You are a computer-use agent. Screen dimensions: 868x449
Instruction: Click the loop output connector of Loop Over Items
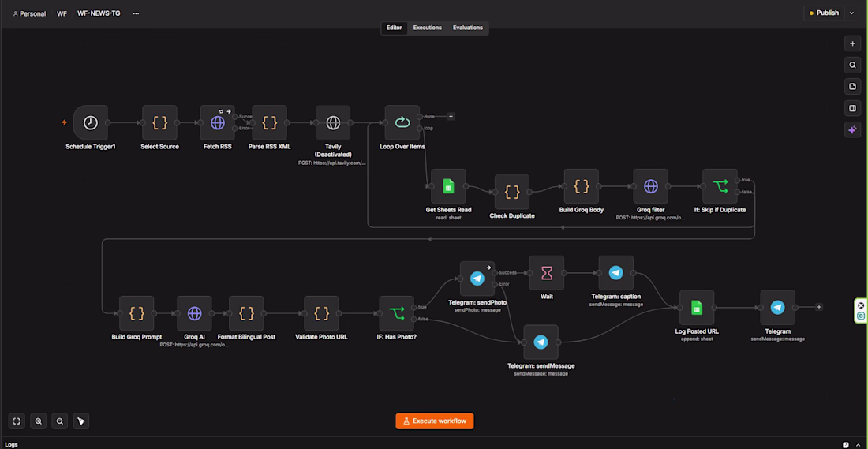click(420, 129)
